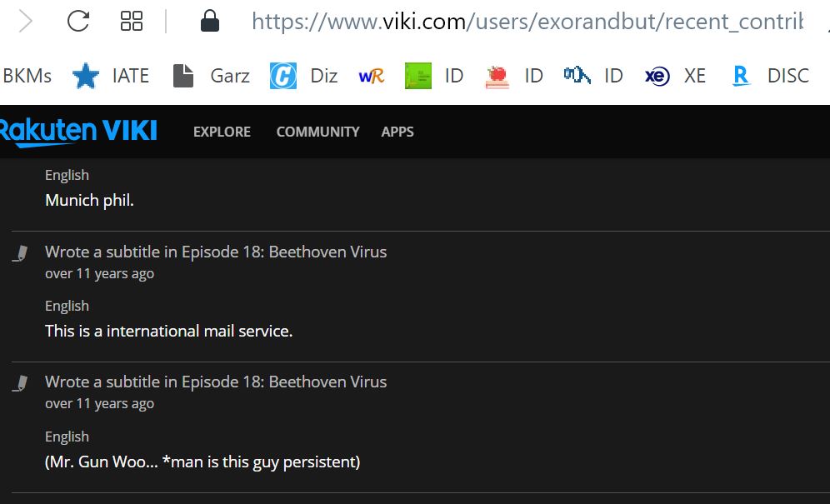The image size is (830, 504).
Task: Click the browser forward arrow
Action: click(25, 22)
